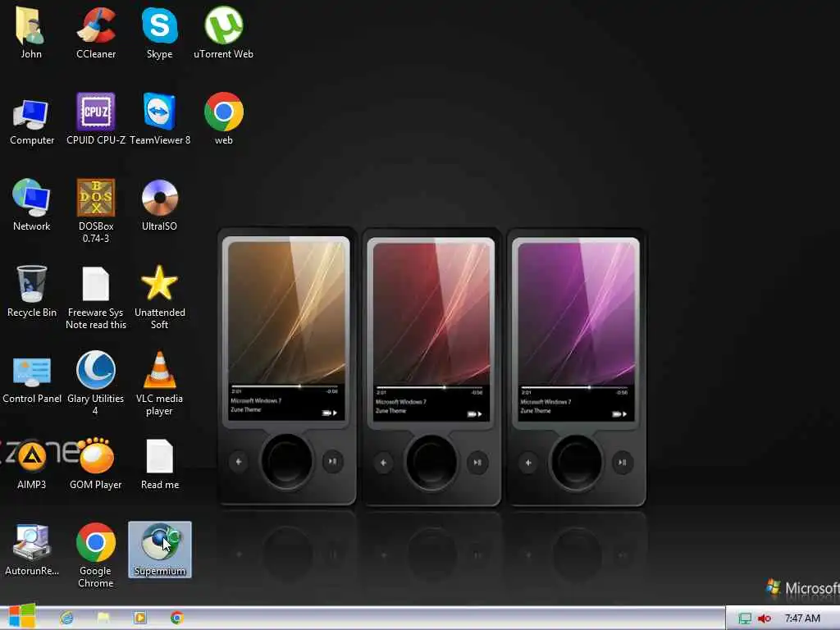The width and height of the screenshot is (840, 630).
Task: Click the highlighted Supermium icon
Action: click(160, 550)
